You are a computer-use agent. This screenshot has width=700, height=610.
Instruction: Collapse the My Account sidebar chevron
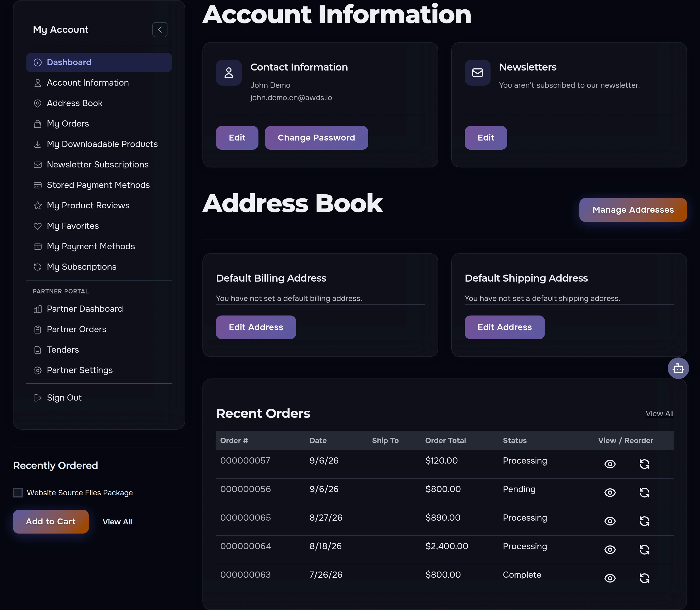pos(160,30)
